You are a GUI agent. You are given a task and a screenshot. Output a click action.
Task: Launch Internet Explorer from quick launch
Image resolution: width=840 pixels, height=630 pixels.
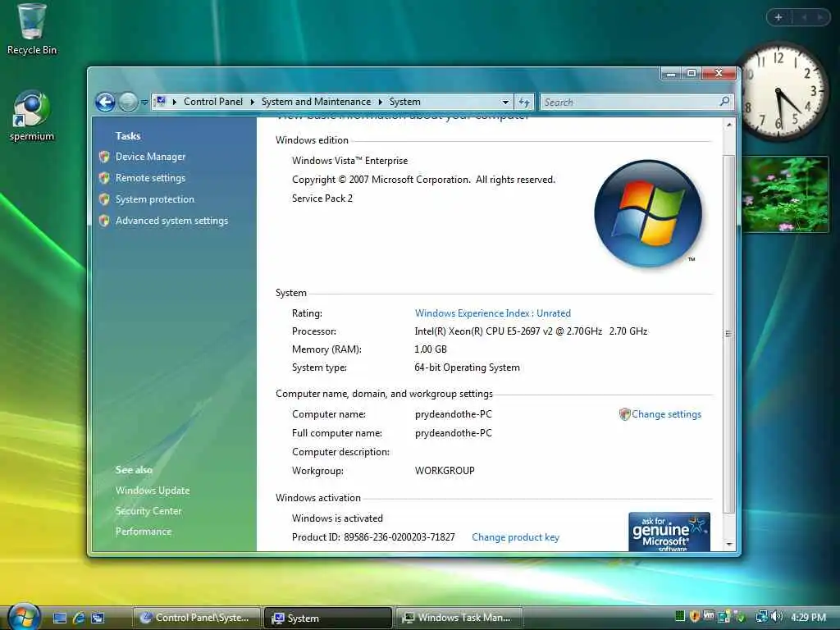(x=79, y=618)
